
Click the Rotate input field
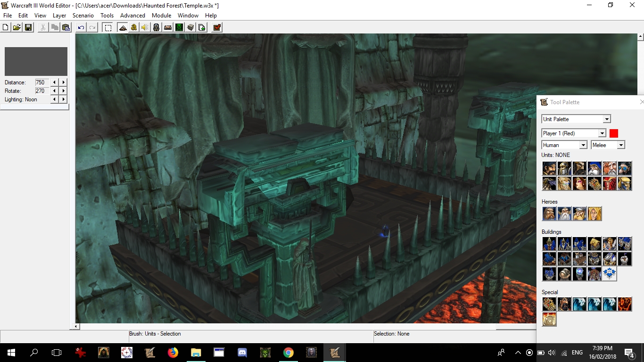(42, 91)
